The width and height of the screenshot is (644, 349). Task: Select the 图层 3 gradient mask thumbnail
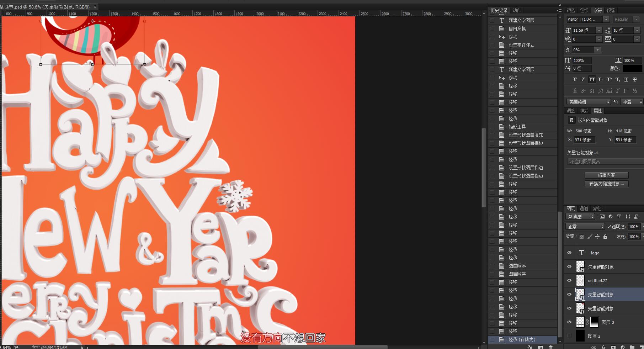594,322
